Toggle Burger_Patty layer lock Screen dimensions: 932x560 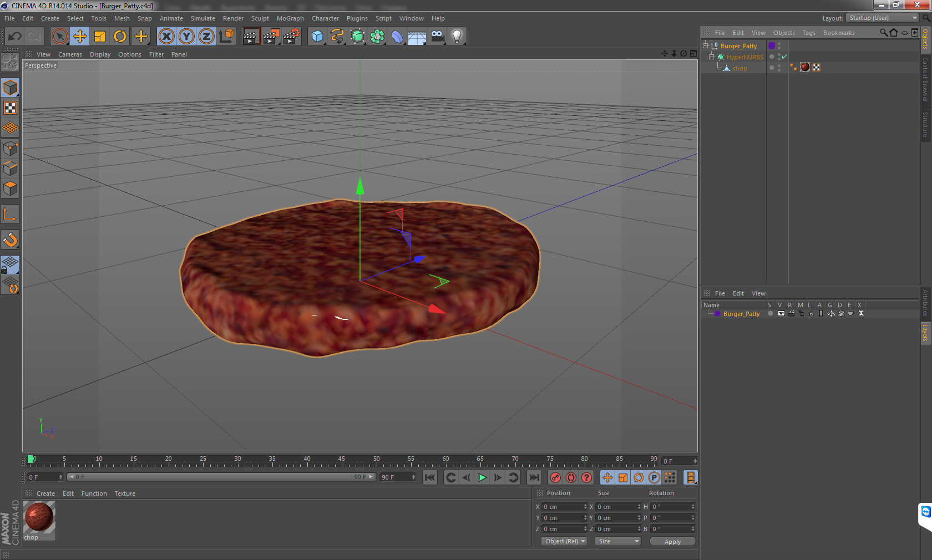pyautogui.click(x=811, y=313)
